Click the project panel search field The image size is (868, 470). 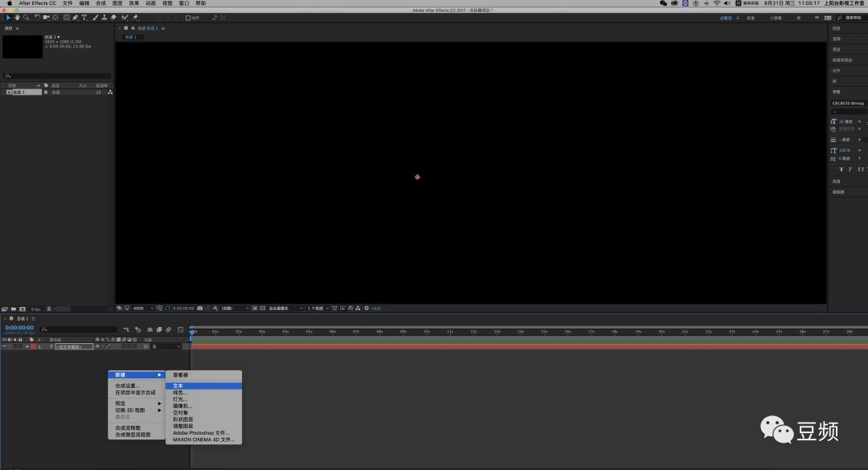[58, 76]
